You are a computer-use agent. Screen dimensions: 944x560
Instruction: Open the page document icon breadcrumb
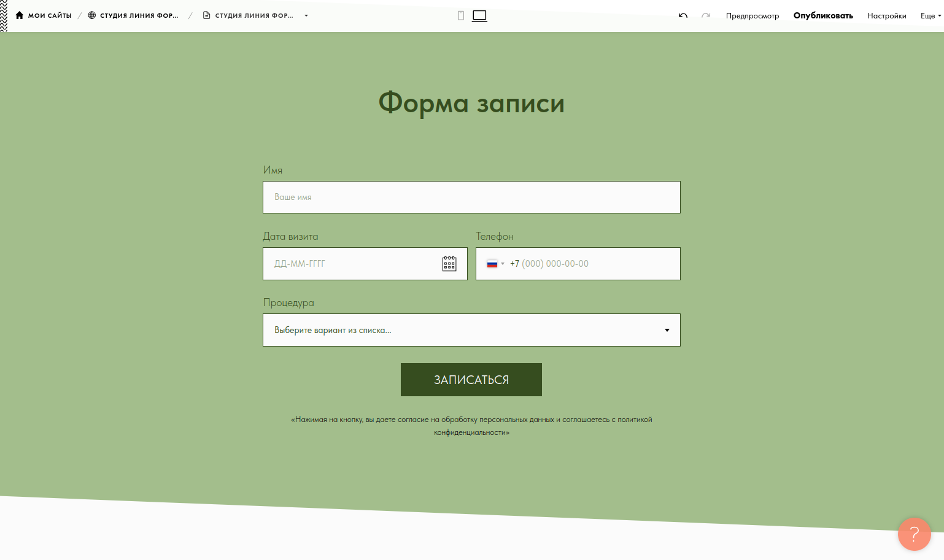click(x=207, y=15)
